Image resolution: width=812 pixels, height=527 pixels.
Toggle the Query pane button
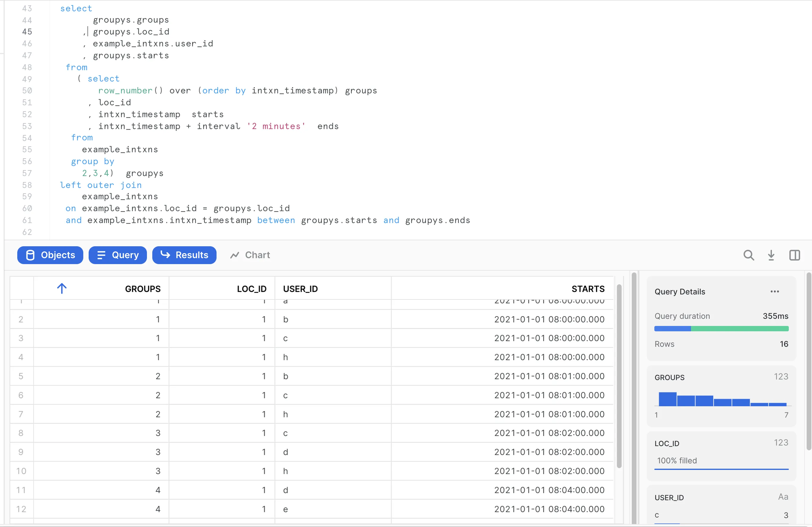point(118,255)
